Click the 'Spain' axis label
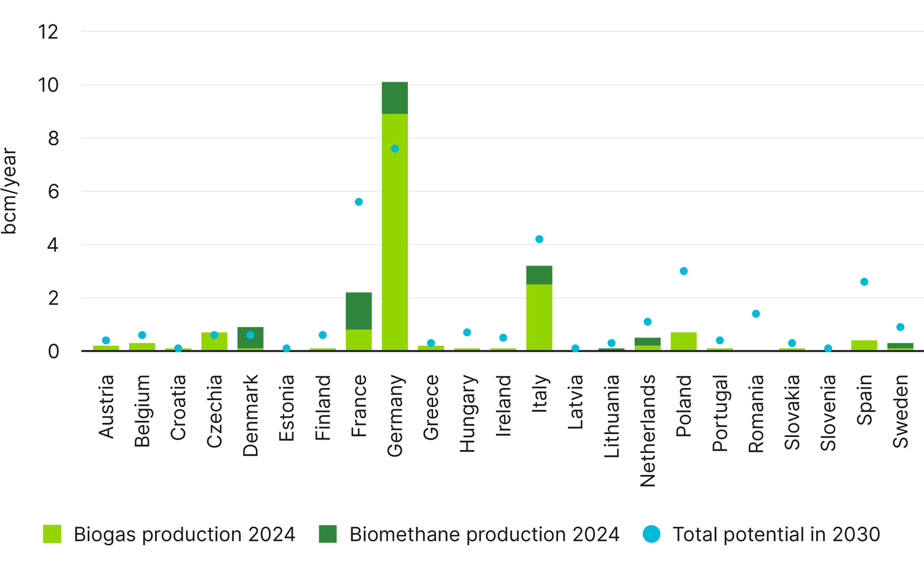The image size is (924, 568). (x=864, y=400)
